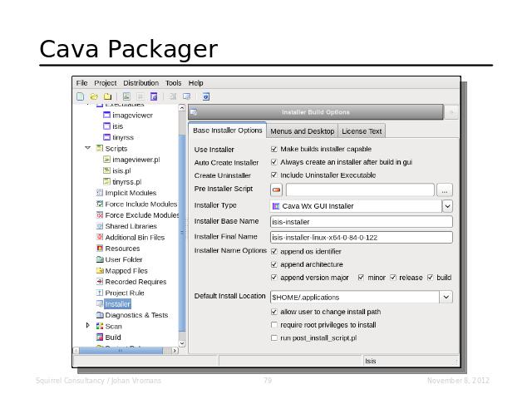
Task: Select the imageviewer executable icon
Action: click(106, 116)
